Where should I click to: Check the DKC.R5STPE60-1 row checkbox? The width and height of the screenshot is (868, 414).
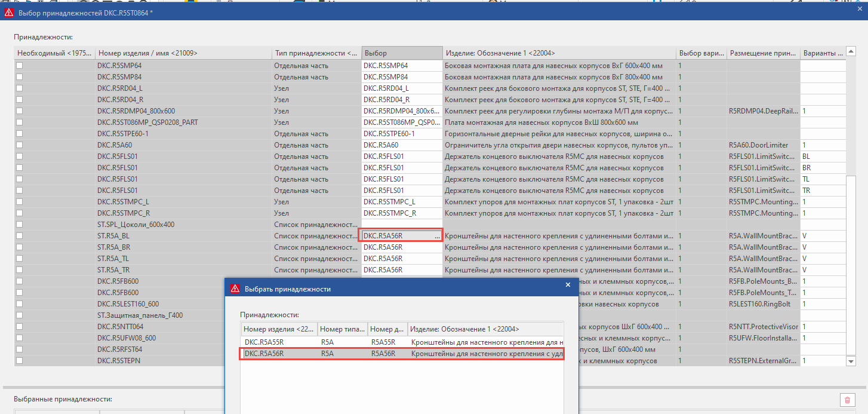(x=20, y=134)
